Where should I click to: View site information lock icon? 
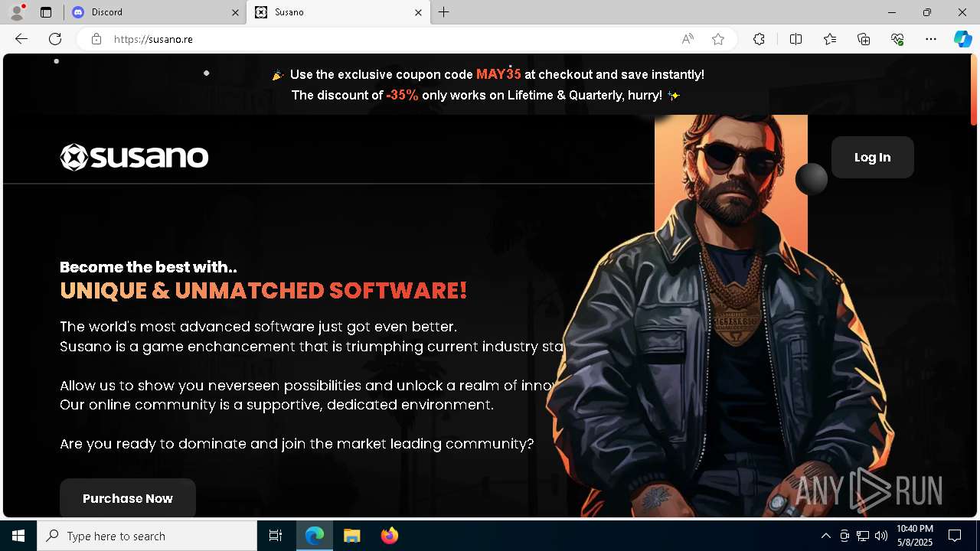coord(96,39)
